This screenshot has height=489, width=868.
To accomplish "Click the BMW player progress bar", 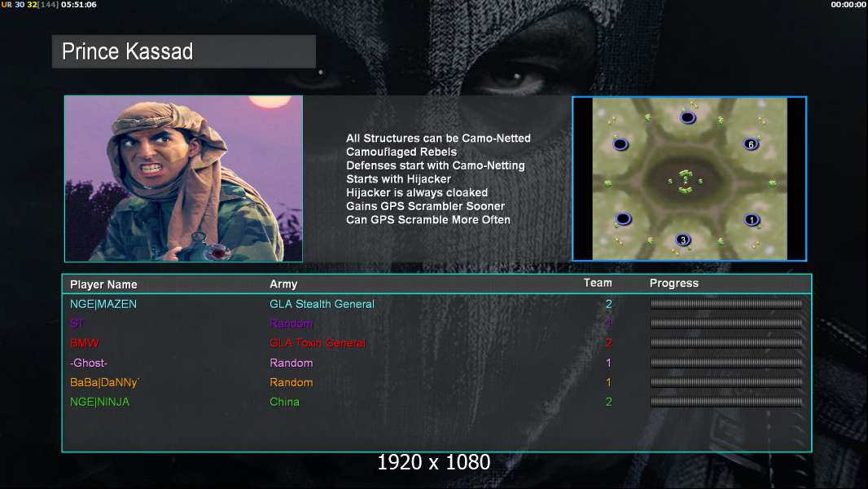I will (x=726, y=343).
